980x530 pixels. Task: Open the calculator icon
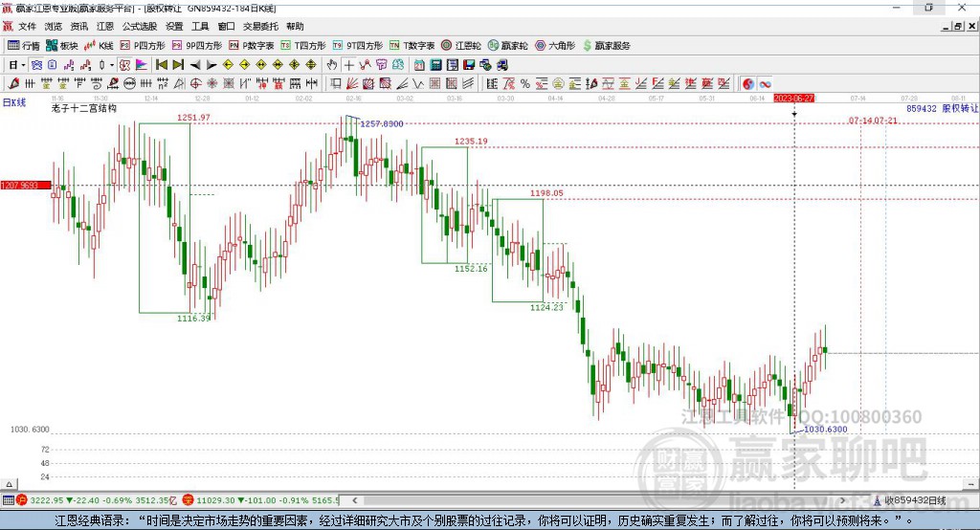436,65
